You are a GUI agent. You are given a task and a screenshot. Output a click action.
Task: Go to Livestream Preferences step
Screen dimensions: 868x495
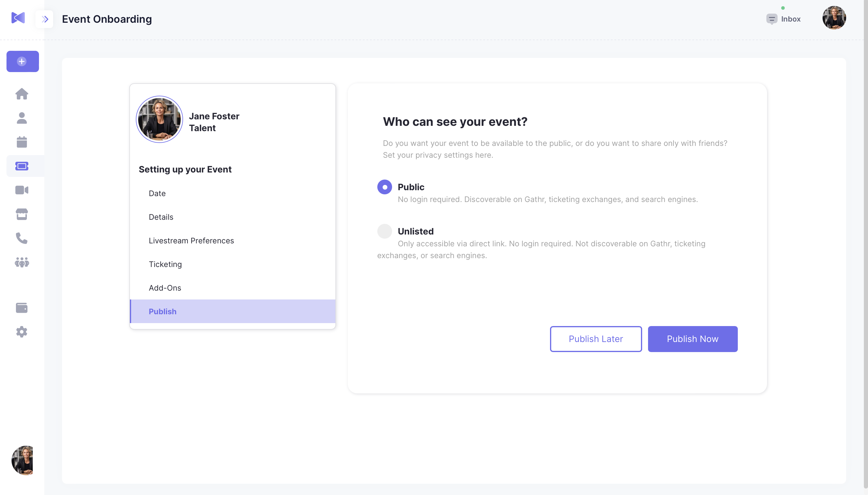click(x=191, y=241)
